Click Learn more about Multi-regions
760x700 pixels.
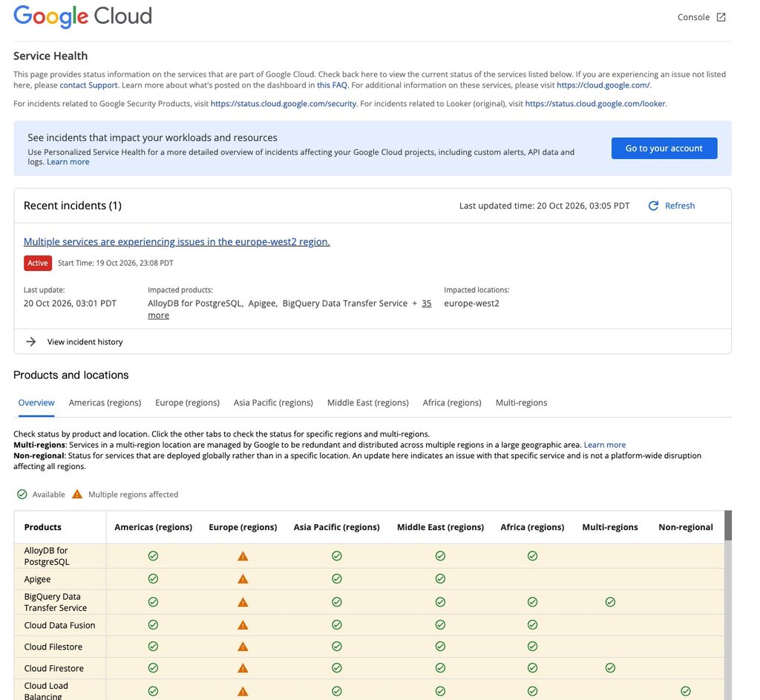tap(604, 445)
